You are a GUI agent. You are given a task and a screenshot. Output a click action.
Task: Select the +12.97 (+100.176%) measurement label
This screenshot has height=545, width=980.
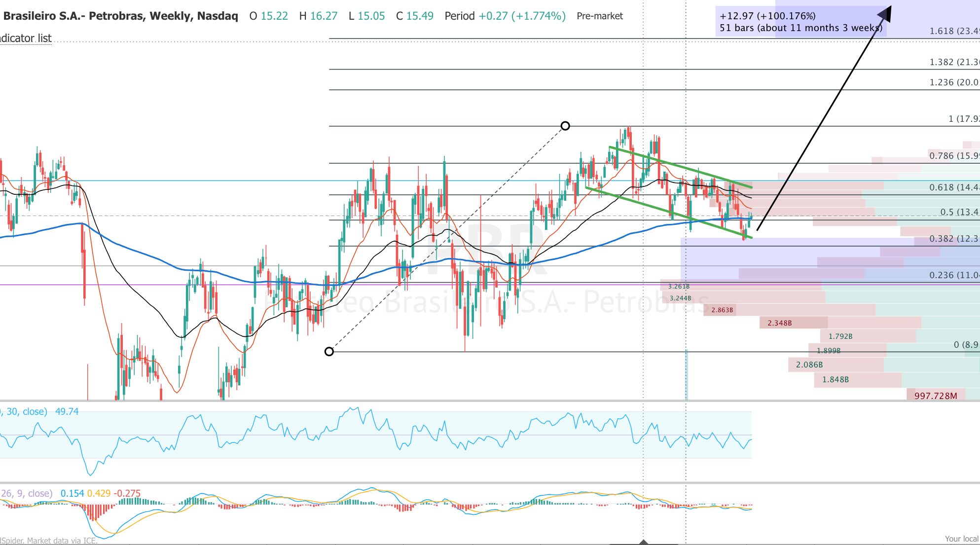point(767,16)
